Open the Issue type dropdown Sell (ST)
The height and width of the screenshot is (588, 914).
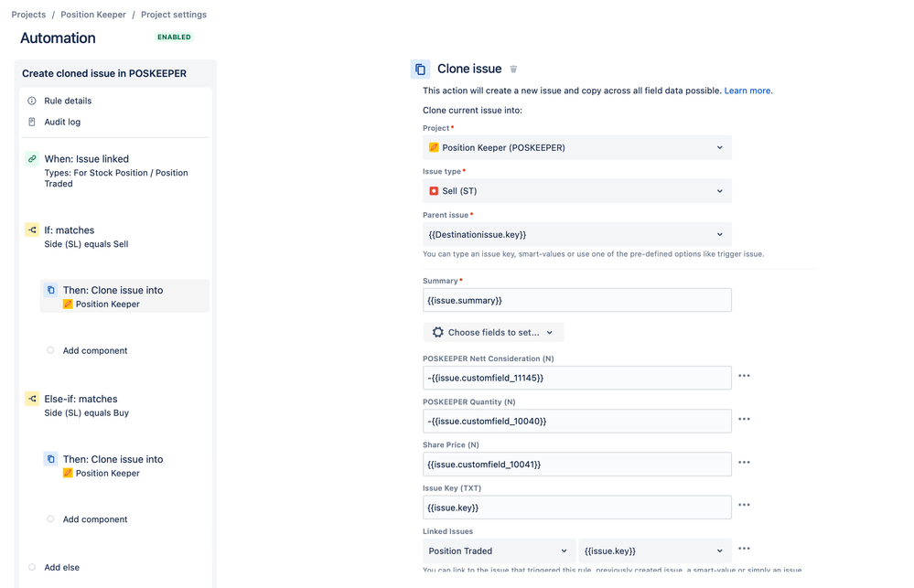point(577,190)
